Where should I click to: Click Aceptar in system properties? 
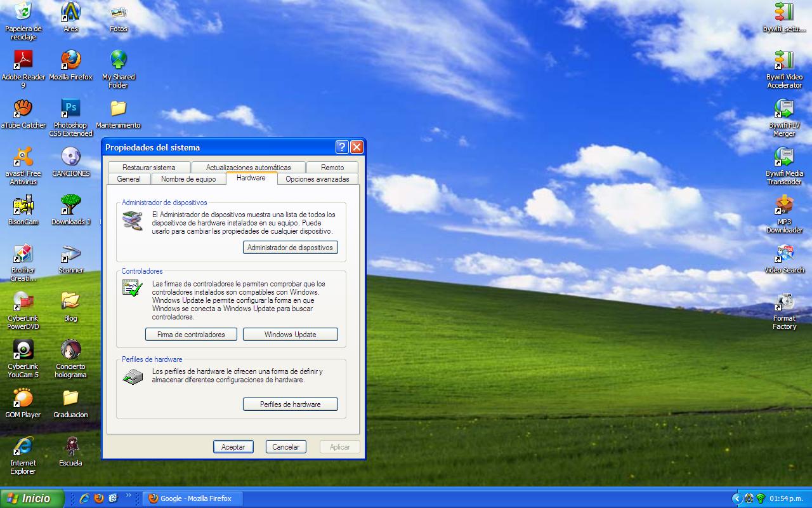[233, 447]
